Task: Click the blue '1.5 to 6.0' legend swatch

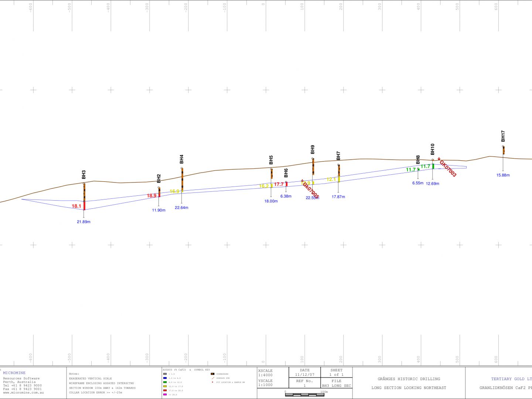Action: pos(165,378)
